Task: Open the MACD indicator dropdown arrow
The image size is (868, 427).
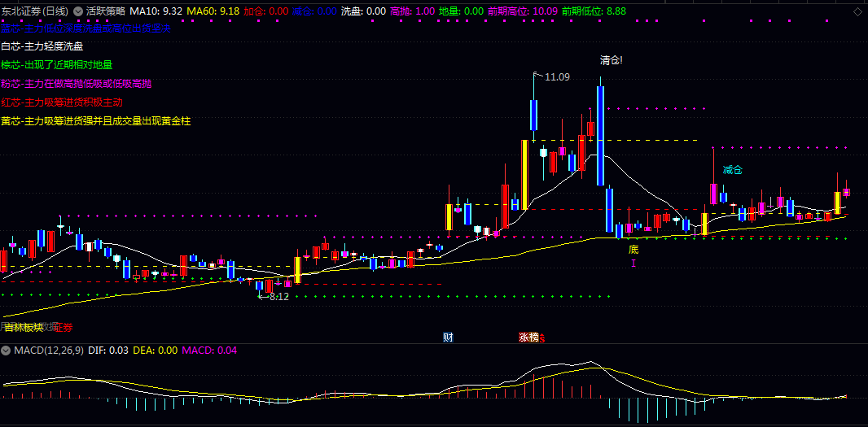Action: pos(7,351)
